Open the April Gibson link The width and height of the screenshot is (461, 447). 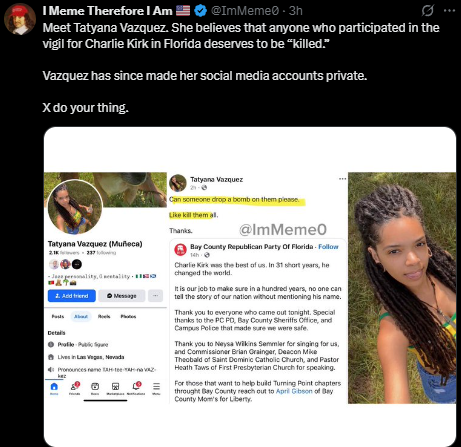click(x=294, y=391)
